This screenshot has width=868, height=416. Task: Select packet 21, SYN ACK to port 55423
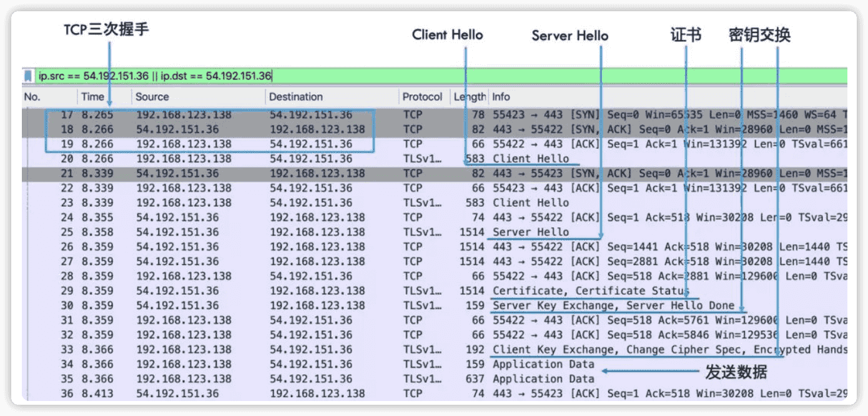(435, 174)
